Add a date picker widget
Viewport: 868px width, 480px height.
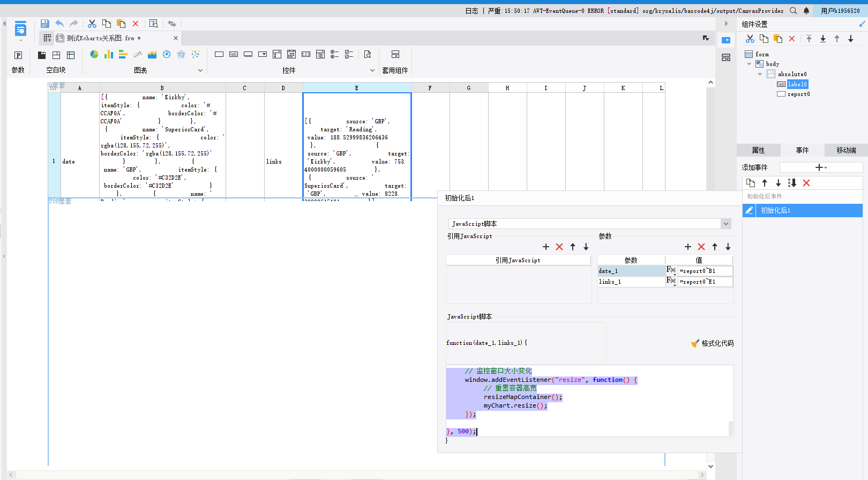(291, 54)
